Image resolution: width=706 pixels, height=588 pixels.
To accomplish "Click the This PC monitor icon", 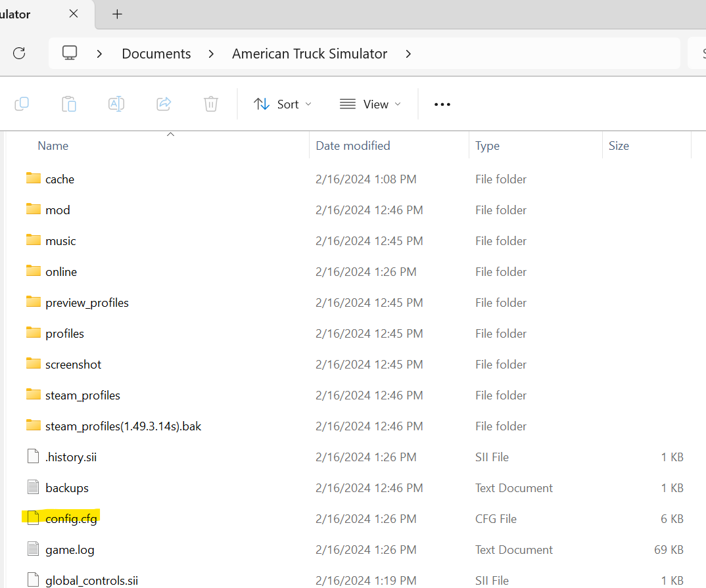I will [x=69, y=53].
